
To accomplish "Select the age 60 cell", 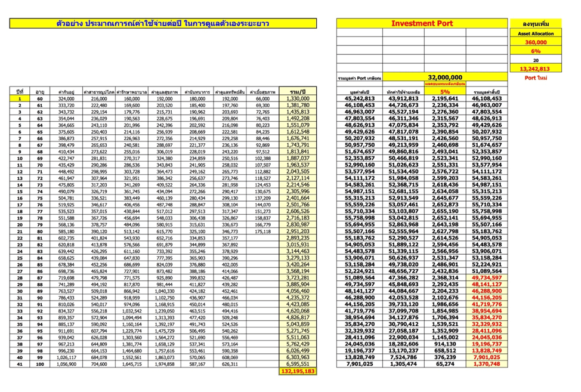I will tap(39, 98).
